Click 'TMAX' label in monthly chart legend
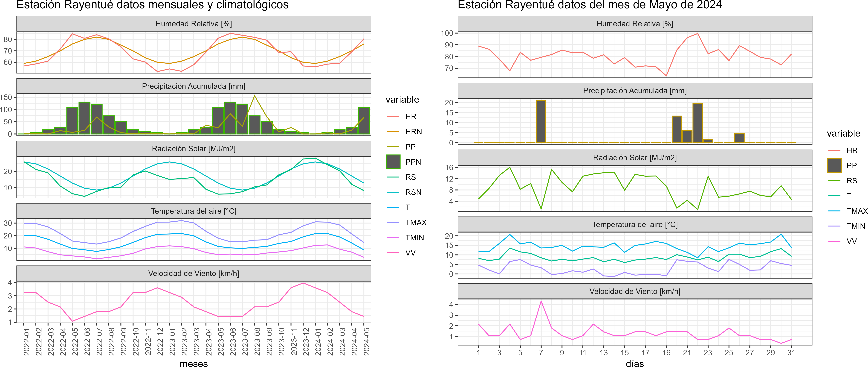The image size is (868, 367). click(416, 223)
